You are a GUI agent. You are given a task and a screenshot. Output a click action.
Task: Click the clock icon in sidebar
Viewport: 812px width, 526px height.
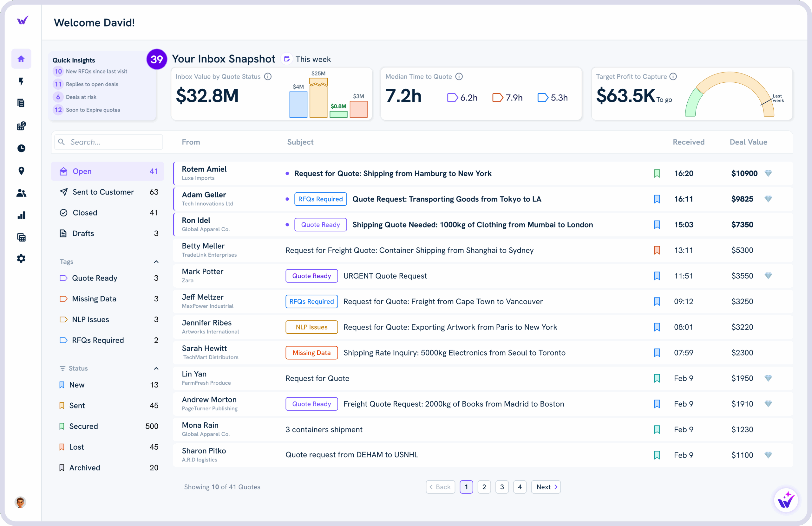[21, 148]
